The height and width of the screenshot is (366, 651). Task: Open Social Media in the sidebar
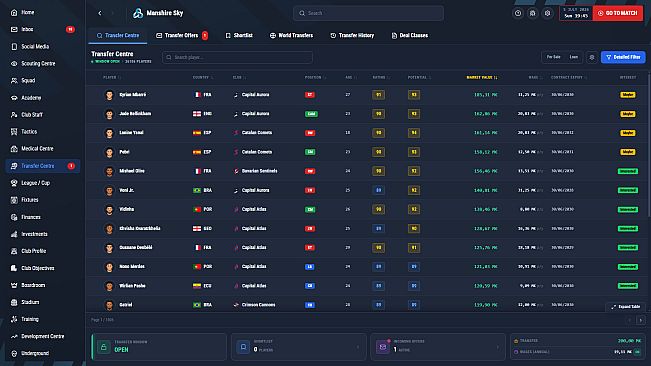42,46
